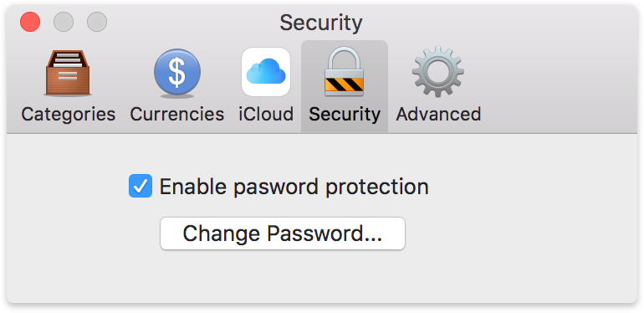Go to the iCloud text label
Image resolution: width=644 pixels, height=313 pixels.
click(266, 114)
